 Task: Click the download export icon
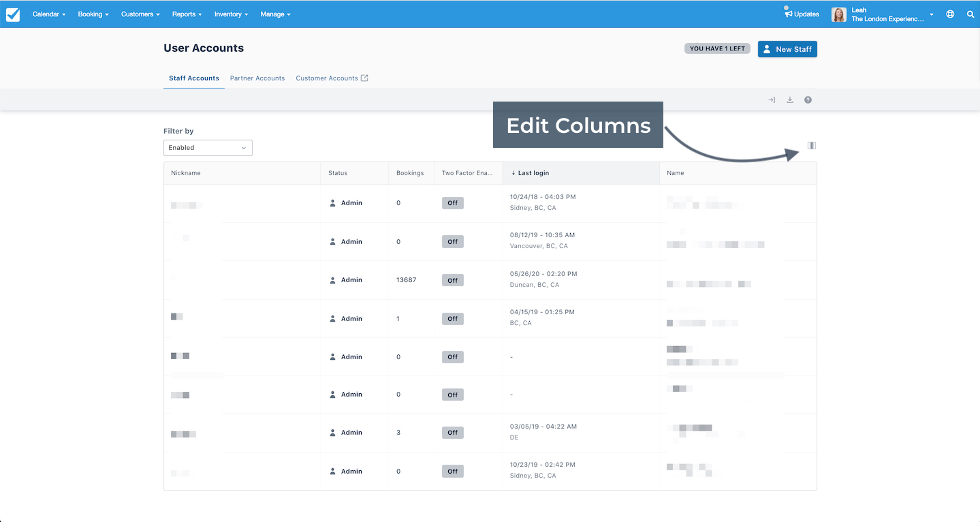point(790,99)
